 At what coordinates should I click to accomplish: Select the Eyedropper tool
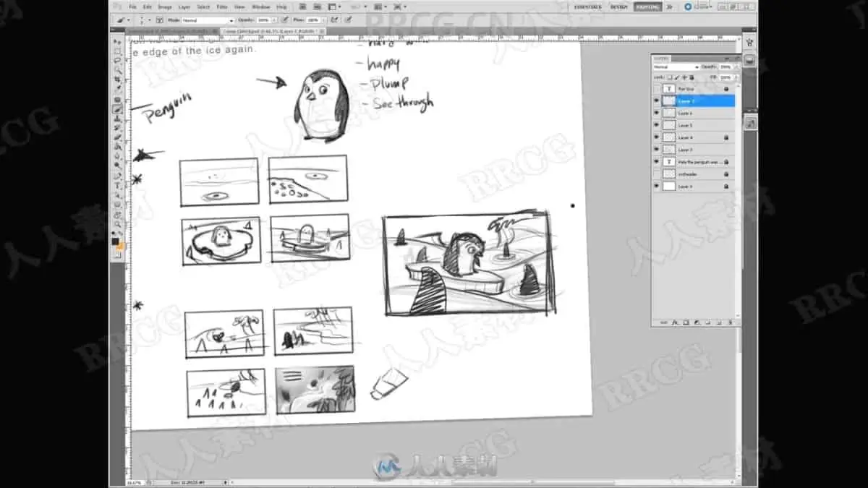(116, 87)
